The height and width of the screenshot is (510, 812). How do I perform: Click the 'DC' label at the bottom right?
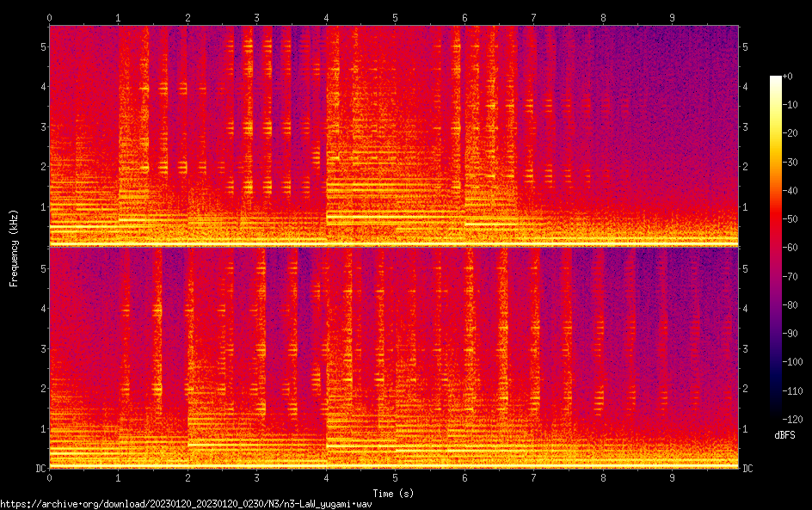(748, 468)
